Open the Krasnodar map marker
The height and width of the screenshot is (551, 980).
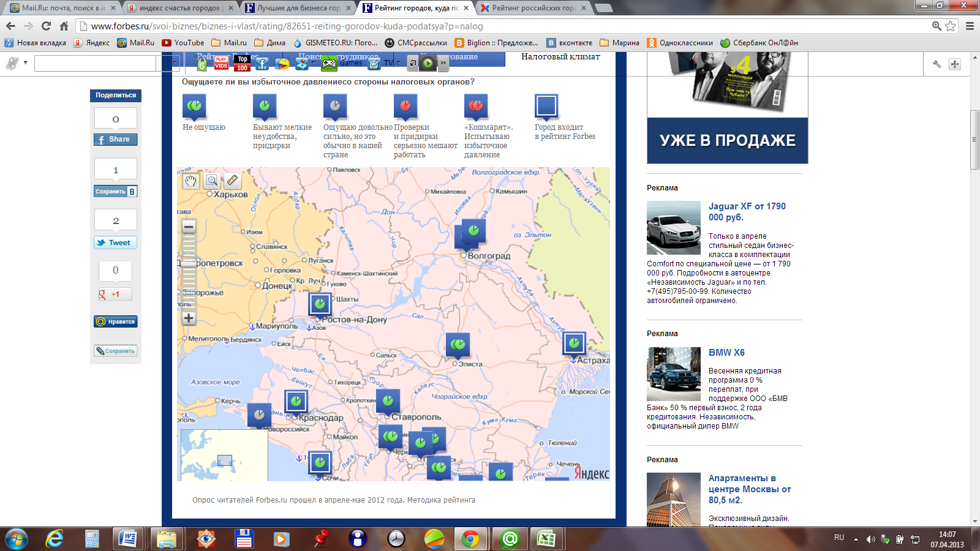(296, 402)
